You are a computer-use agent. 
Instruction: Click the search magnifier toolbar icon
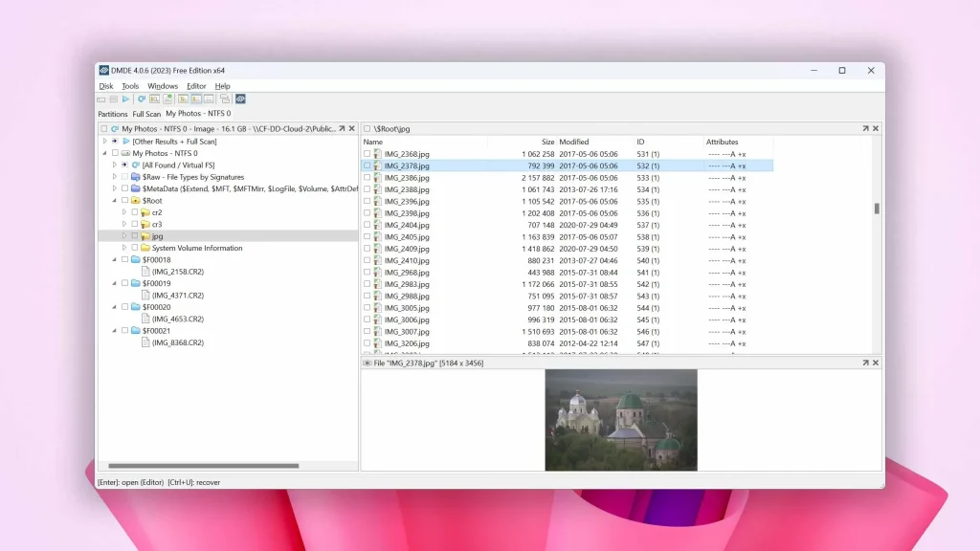pyautogui.click(x=154, y=99)
